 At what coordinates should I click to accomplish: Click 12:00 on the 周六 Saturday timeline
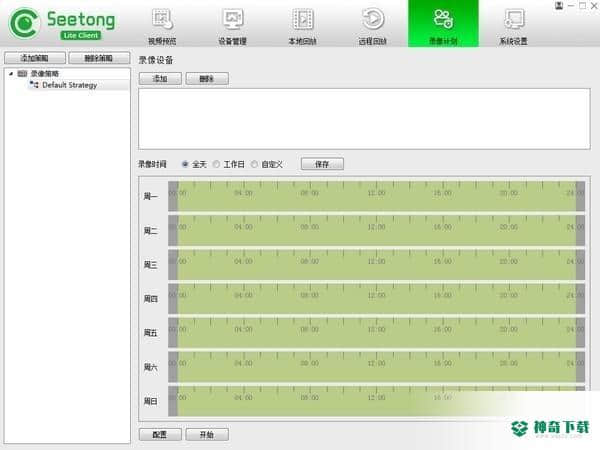[x=377, y=363]
